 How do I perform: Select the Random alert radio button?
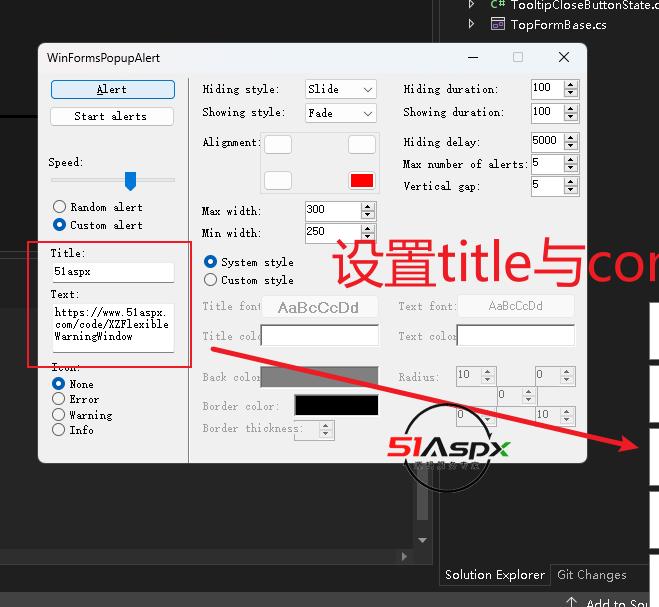pos(59,207)
